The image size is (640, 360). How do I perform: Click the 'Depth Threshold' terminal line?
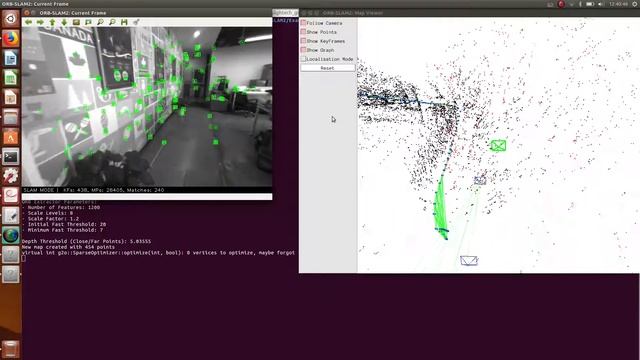coord(86,241)
